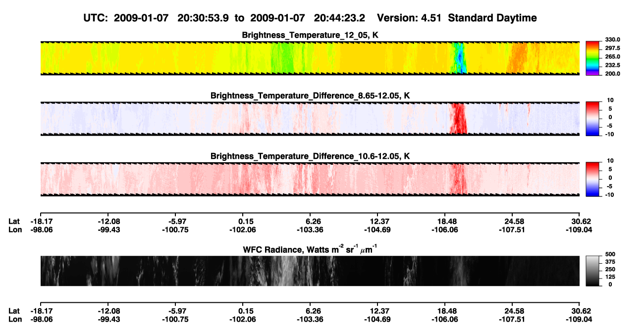Click the start time 20:30:53.9 in the header

pos(203,18)
